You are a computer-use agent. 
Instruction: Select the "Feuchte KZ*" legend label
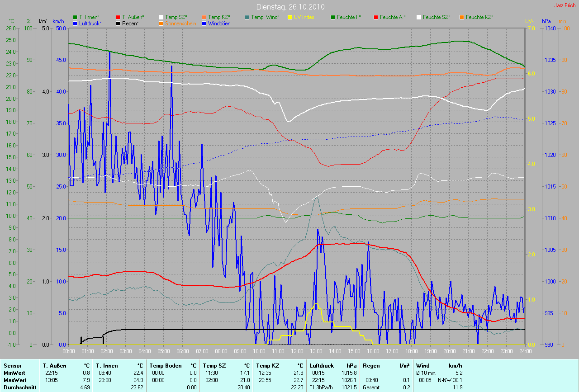point(479,17)
